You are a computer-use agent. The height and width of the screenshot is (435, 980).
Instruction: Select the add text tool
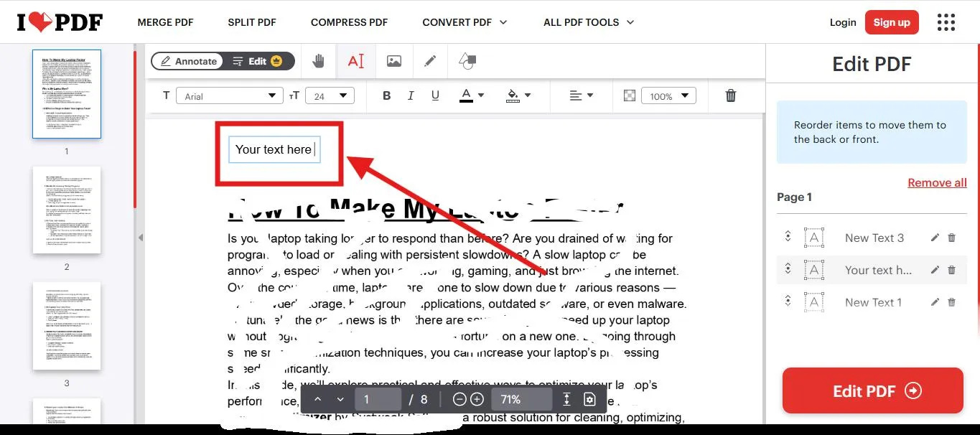(356, 61)
